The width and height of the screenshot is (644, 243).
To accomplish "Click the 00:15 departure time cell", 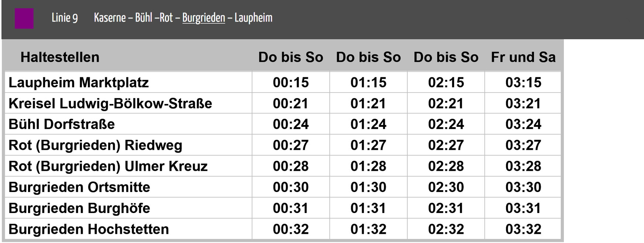I will pyautogui.click(x=291, y=82).
